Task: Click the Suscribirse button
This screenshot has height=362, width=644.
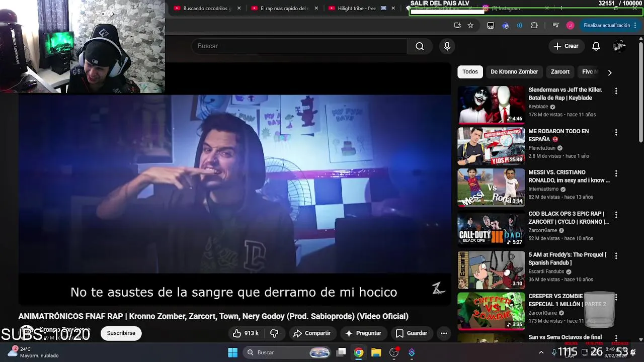Action: click(121, 333)
